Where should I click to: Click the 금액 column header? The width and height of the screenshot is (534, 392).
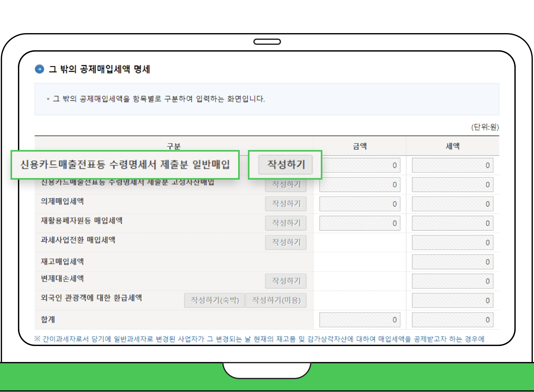[359, 145]
